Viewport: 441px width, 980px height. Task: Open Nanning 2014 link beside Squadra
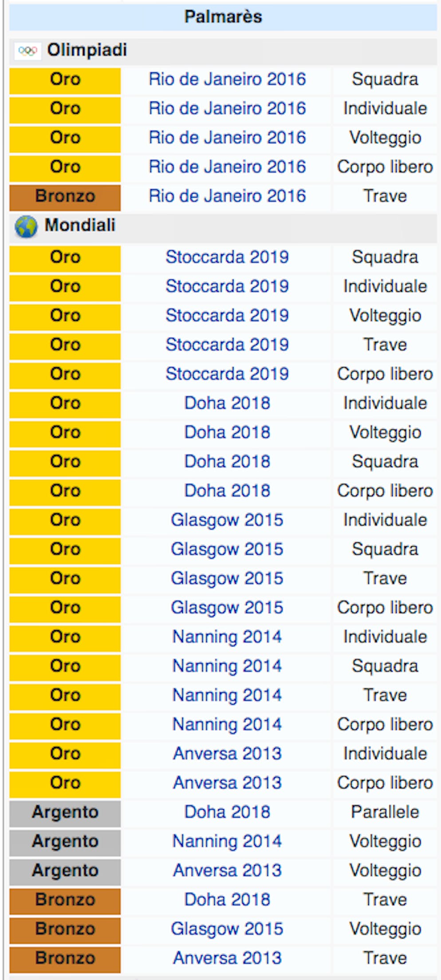227,666
